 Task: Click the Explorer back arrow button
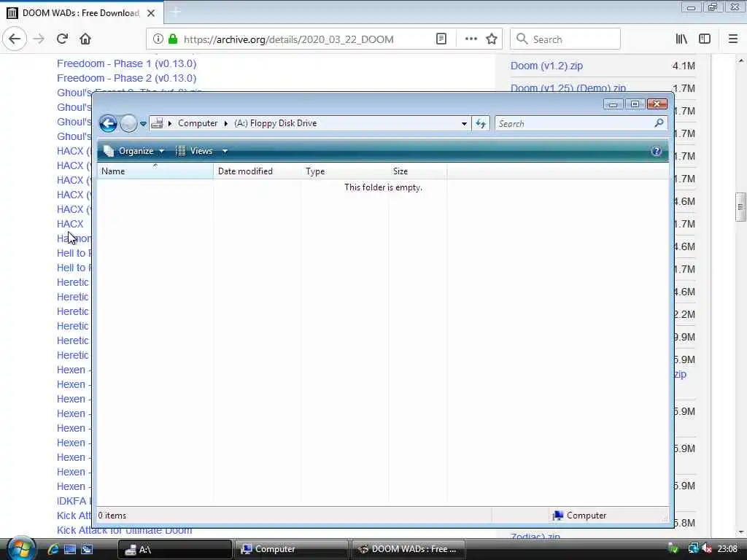[x=108, y=124]
